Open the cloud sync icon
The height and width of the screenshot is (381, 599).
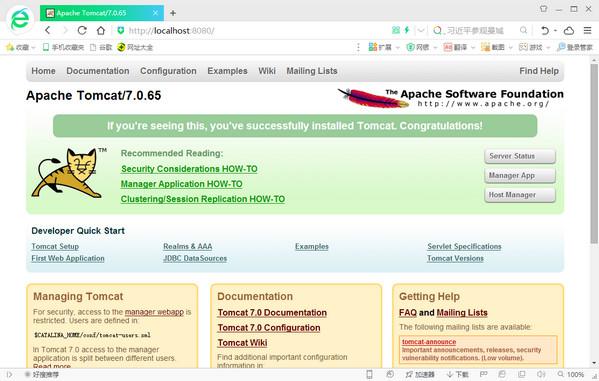pos(569,30)
